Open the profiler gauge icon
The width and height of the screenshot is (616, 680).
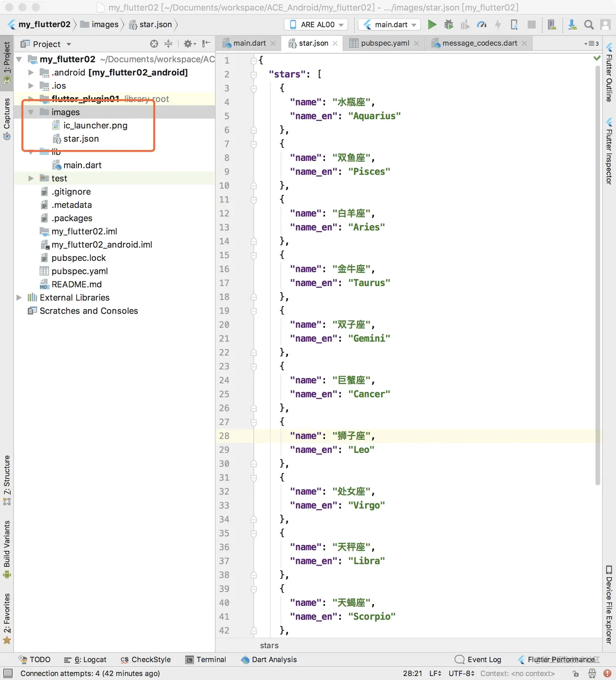[x=482, y=24]
